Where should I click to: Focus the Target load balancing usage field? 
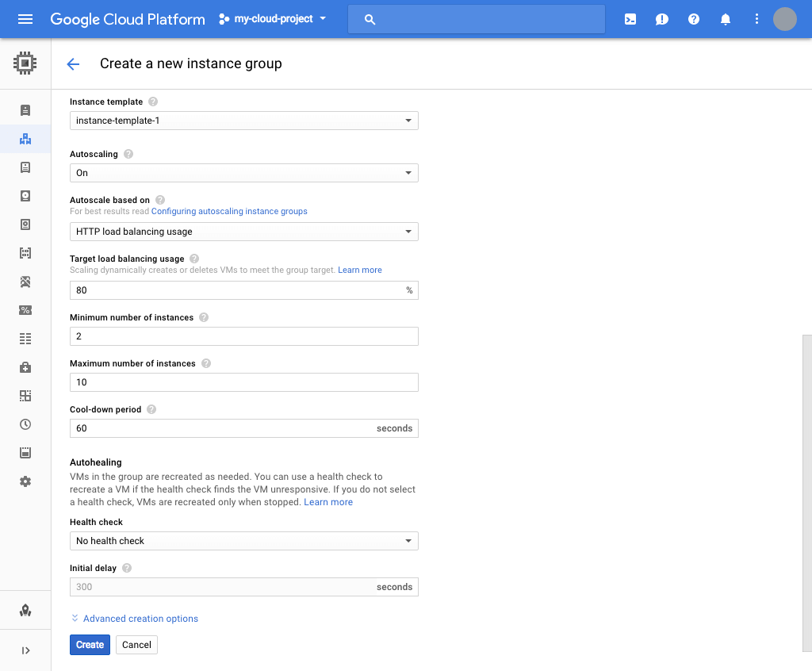pos(244,290)
